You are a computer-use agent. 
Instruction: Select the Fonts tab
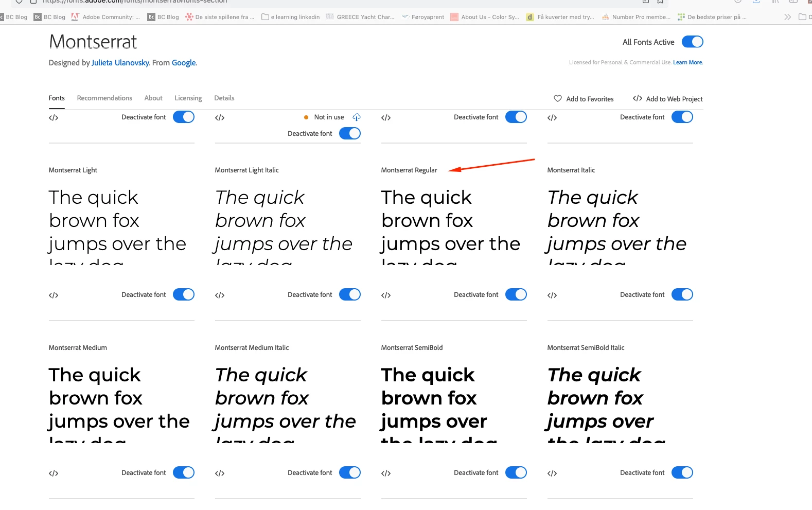57,98
